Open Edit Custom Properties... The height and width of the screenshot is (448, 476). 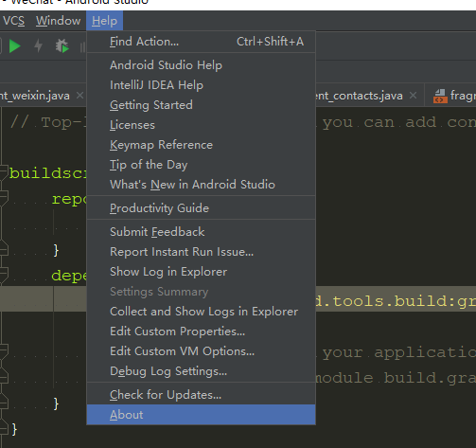pos(202,332)
